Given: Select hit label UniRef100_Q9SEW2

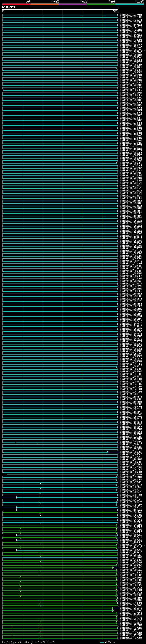Looking at the screenshot, I should 131,22.
